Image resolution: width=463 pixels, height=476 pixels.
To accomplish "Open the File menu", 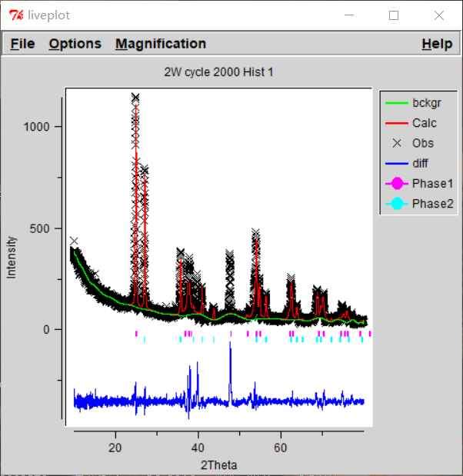I will [22, 44].
